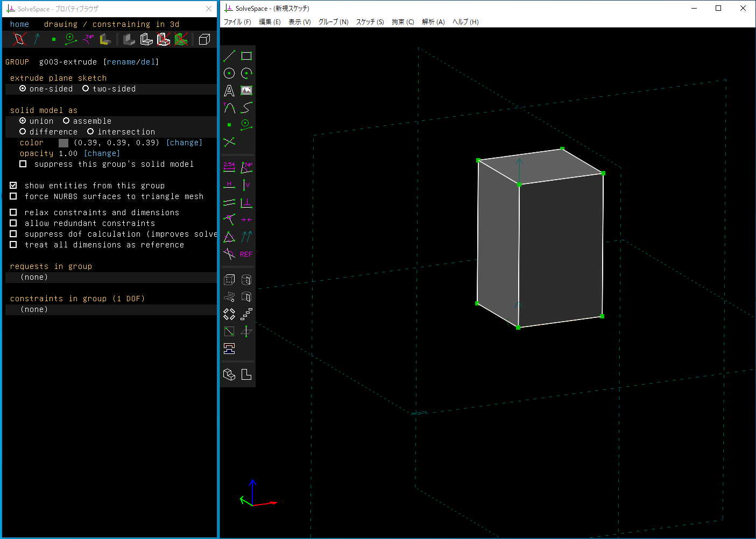Open the 拘束 (C) menu
The width and height of the screenshot is (756, 539).
pyautogui.click(x=402, y=22)
